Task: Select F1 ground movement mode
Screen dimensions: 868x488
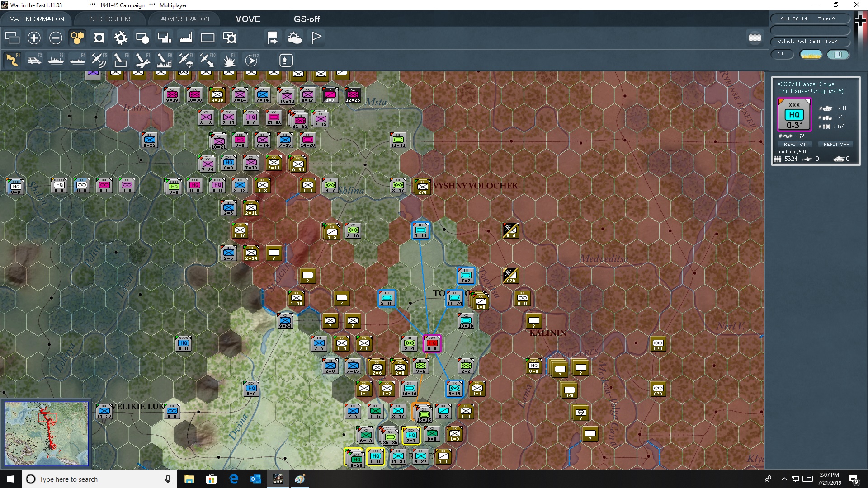Action: (x=12, y=60)
